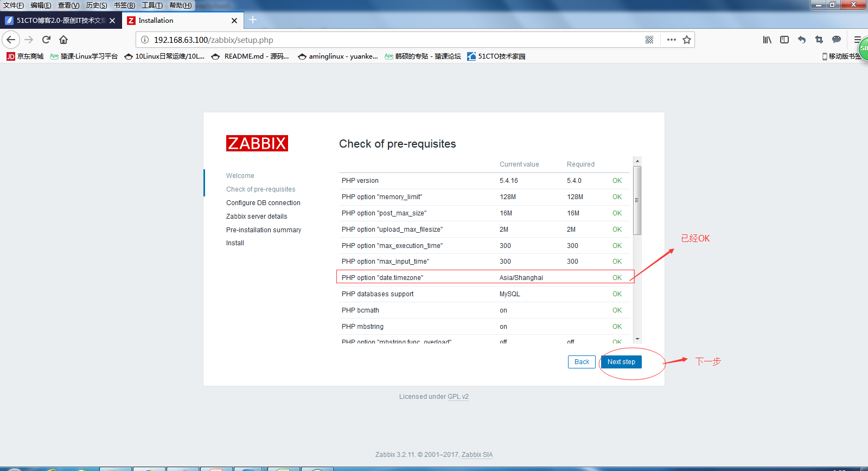This screenshot has height=471, width=868.
Task: Click the ZABBIX logo
Action: click(257, 143)
